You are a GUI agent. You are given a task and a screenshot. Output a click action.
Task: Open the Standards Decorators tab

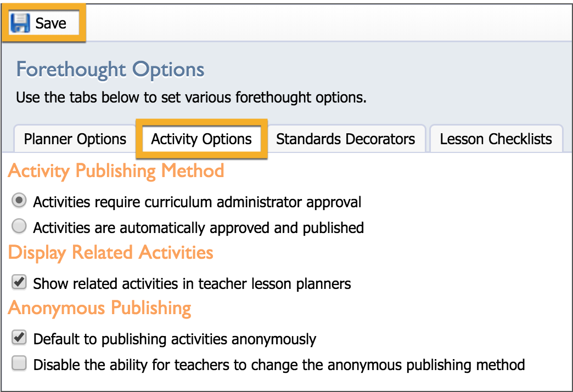coord(345,139)
